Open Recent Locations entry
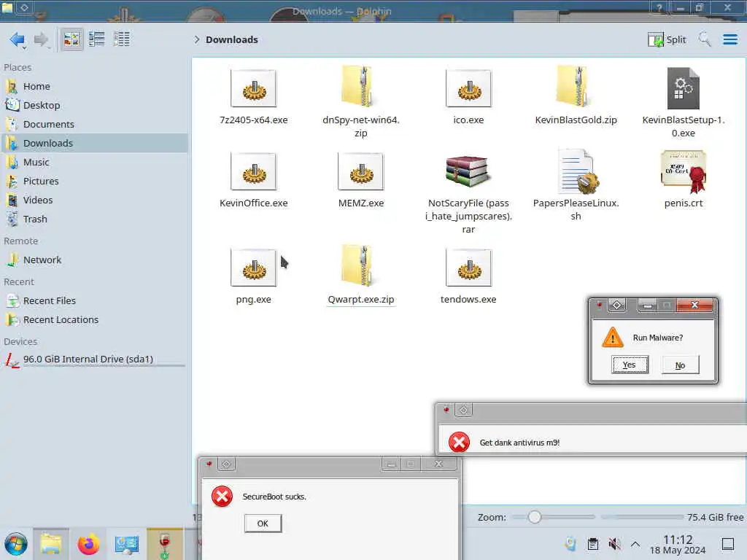Image resolution: width=747 pixels, height=560 pixels. [94, 320]
